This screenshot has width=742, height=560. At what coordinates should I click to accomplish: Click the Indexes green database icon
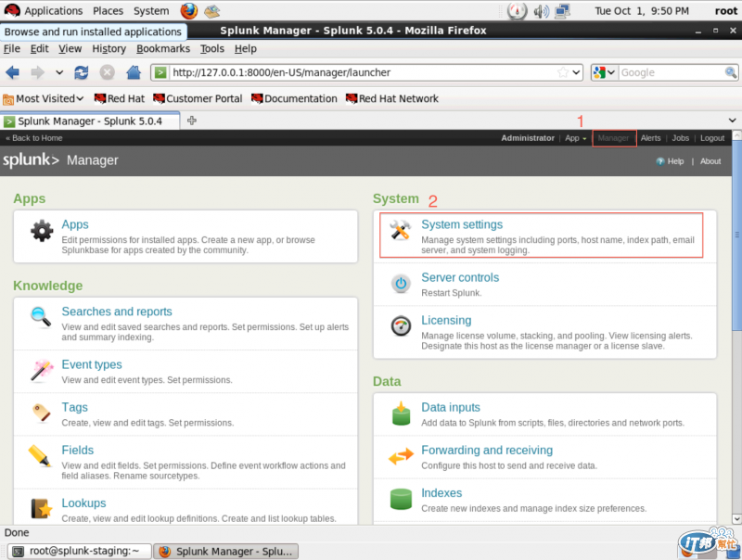[401, 500]
